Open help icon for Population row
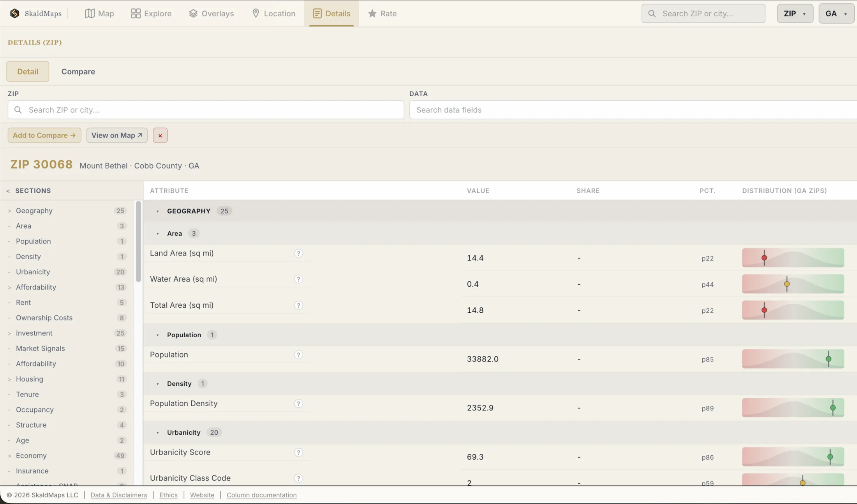This screenshot has height=504, width=857. point(298,355)
